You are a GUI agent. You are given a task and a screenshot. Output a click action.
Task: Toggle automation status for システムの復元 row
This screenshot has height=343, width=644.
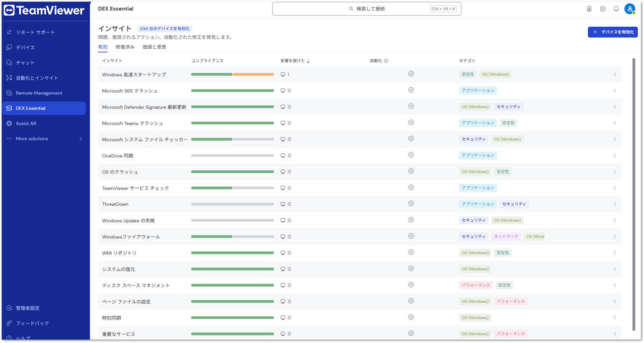point(411,269)
